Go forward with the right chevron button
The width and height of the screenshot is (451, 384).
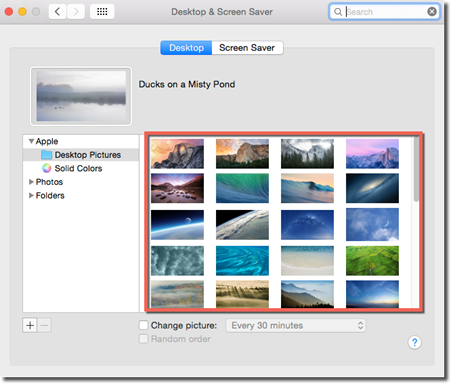click(76, 12)
